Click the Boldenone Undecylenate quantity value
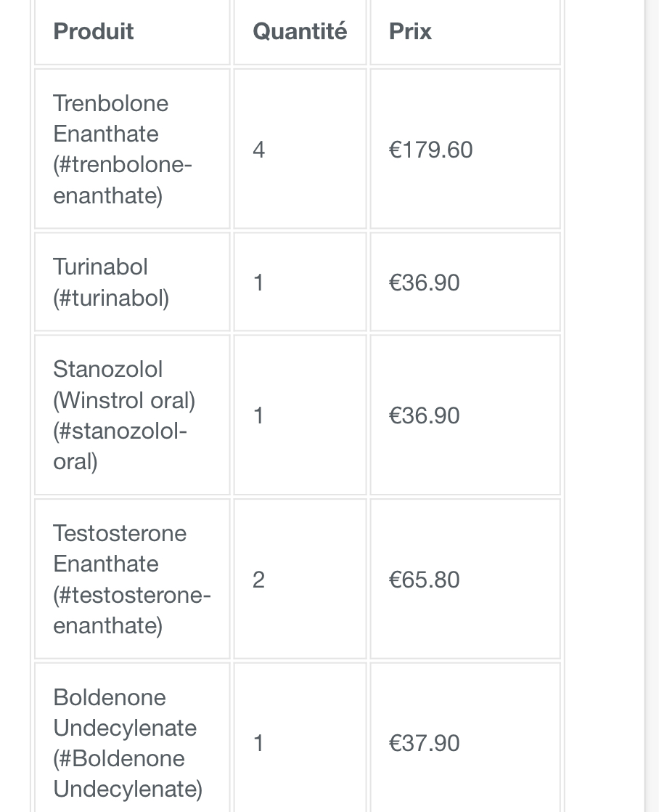659x812 pixels. (x=258, y=743)
